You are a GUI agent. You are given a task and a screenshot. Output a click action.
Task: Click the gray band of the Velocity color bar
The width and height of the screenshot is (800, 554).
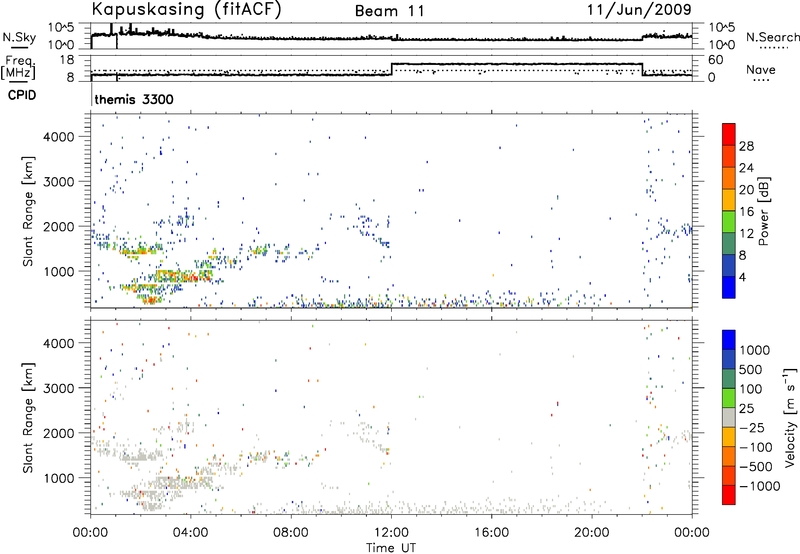tap(729, 417)
